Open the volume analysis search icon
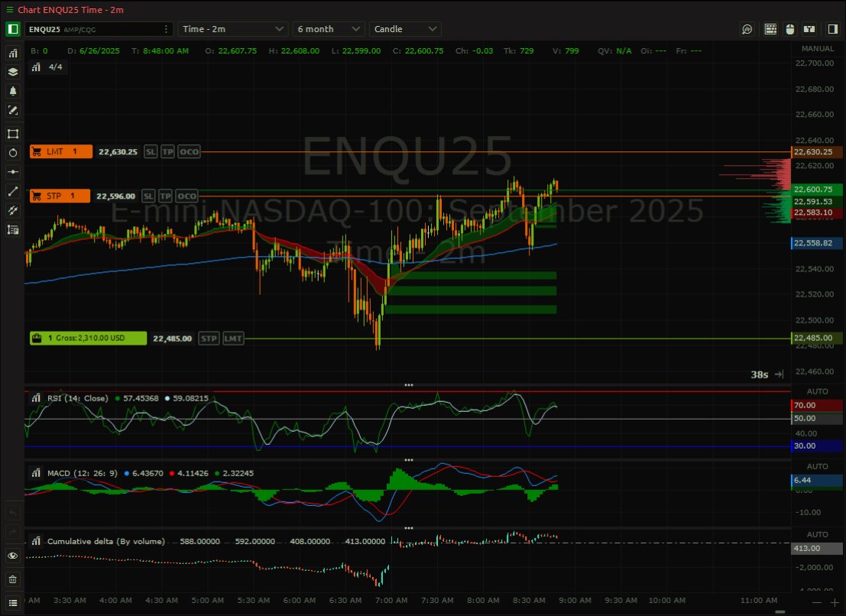Viewport: 846px width, 616px height. click(x=747, y=29)
